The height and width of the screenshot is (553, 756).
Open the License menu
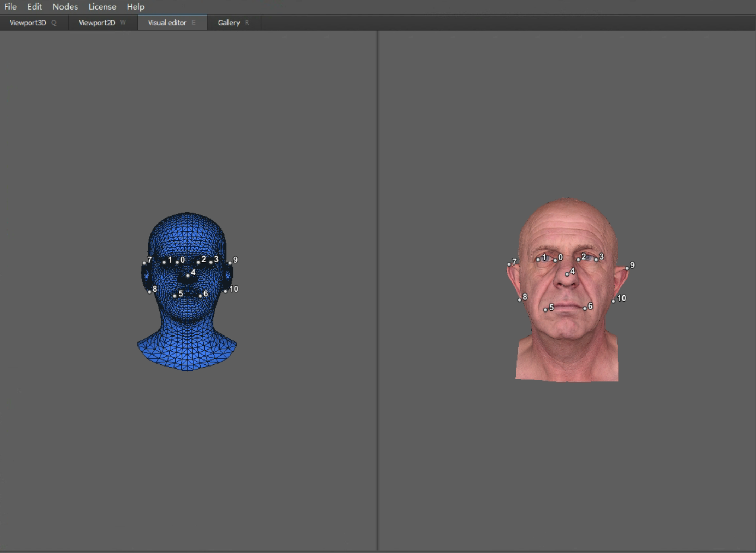102,7
